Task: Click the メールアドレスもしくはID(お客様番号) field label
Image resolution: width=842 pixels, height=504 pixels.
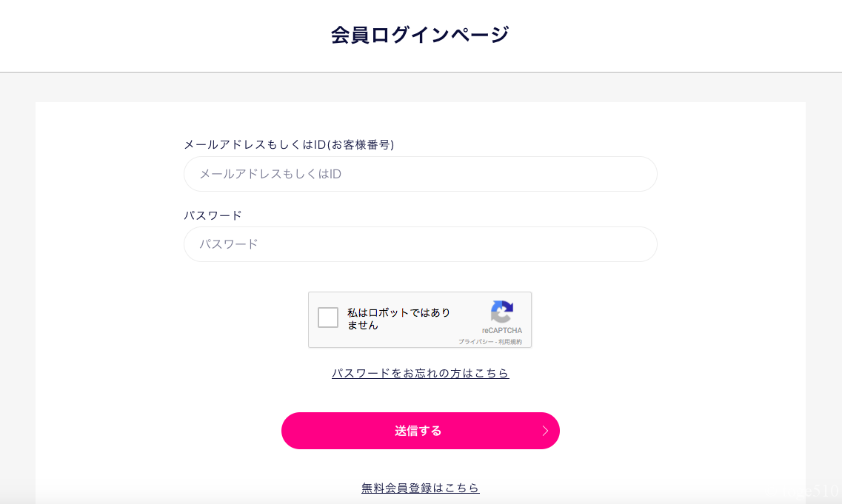Action: point(289,144)
